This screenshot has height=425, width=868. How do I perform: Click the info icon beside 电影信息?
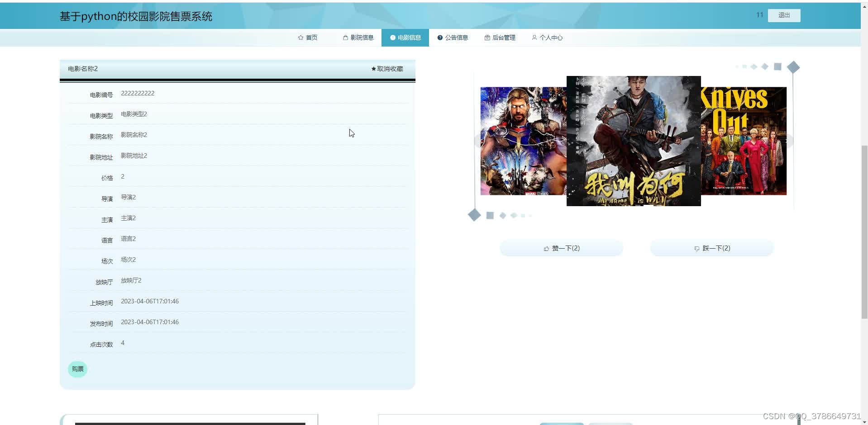(x=393, y=38)
